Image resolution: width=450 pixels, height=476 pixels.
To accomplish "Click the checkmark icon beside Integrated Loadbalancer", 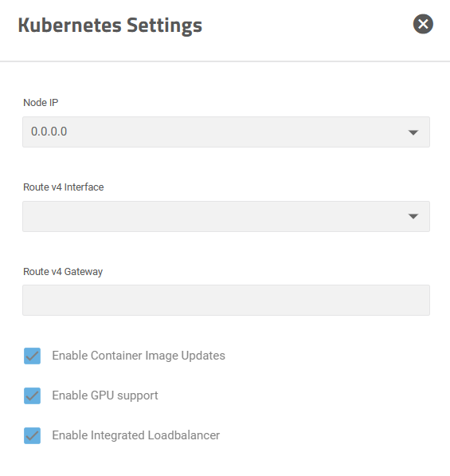I will 32,435.
